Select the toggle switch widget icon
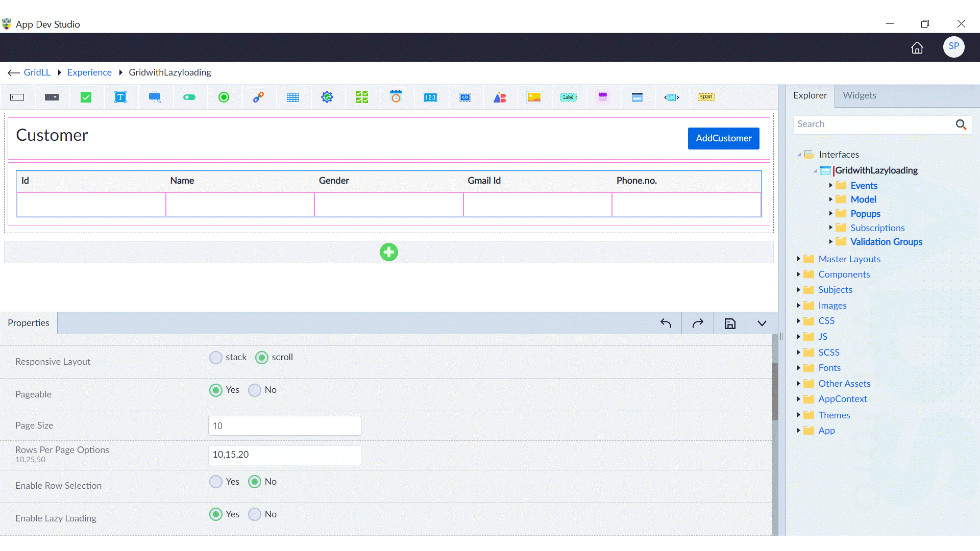 (189, 97)
